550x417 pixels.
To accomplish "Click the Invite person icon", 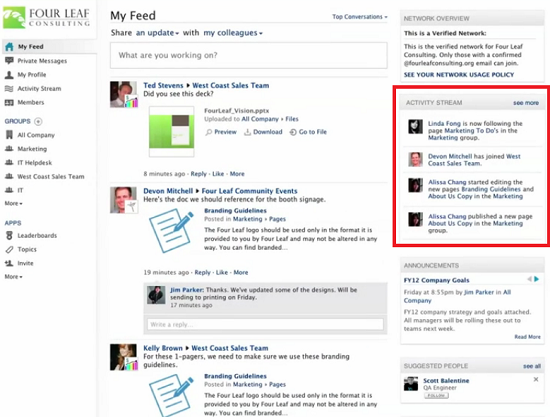I will (x=9, y=263).
